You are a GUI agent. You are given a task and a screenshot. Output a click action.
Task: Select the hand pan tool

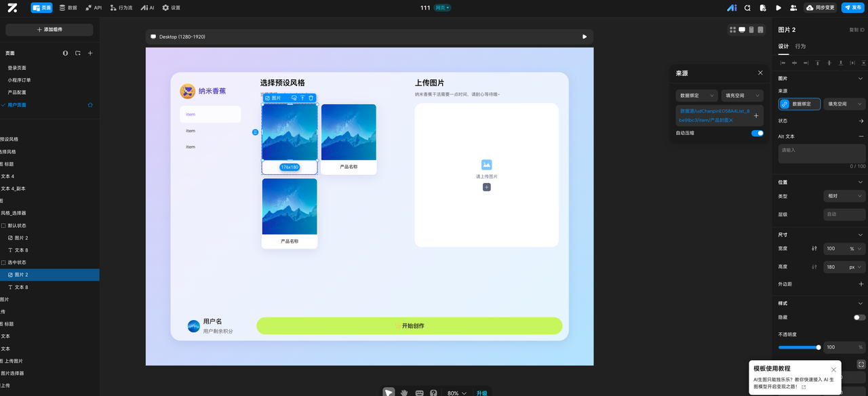pos(404,393)
